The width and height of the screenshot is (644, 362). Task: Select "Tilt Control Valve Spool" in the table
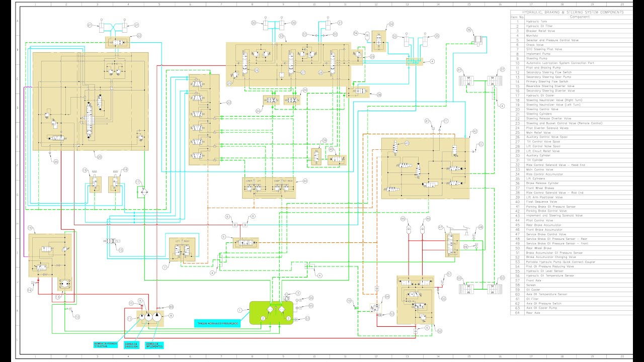pos(571,141)
